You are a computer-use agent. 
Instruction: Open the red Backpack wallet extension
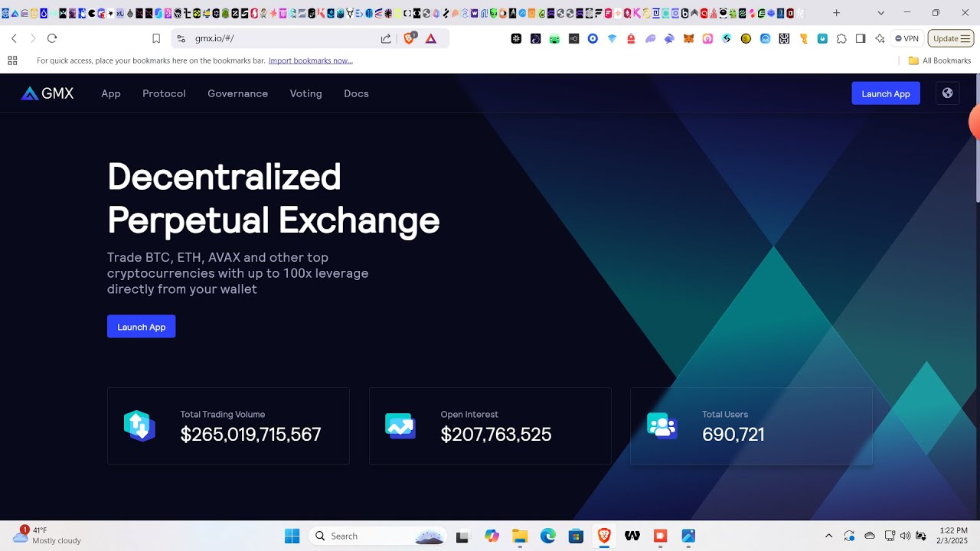click(631, 38)
